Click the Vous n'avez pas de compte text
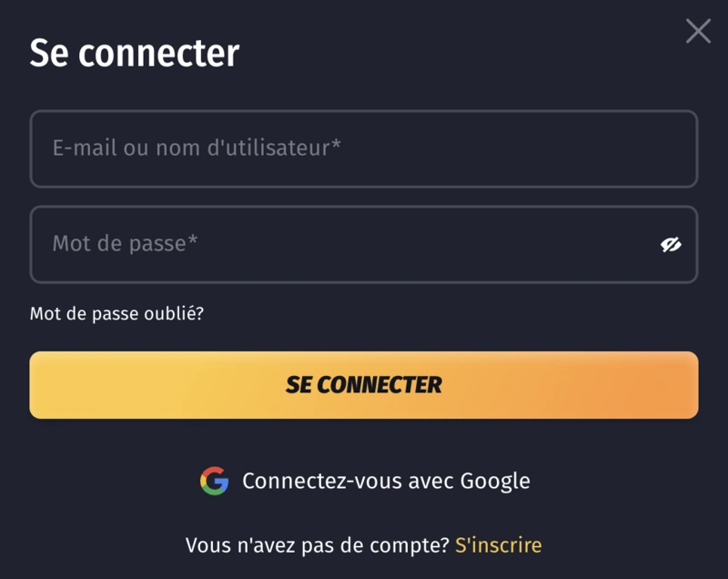The image size is (728, 579). [x=317, y=545]
